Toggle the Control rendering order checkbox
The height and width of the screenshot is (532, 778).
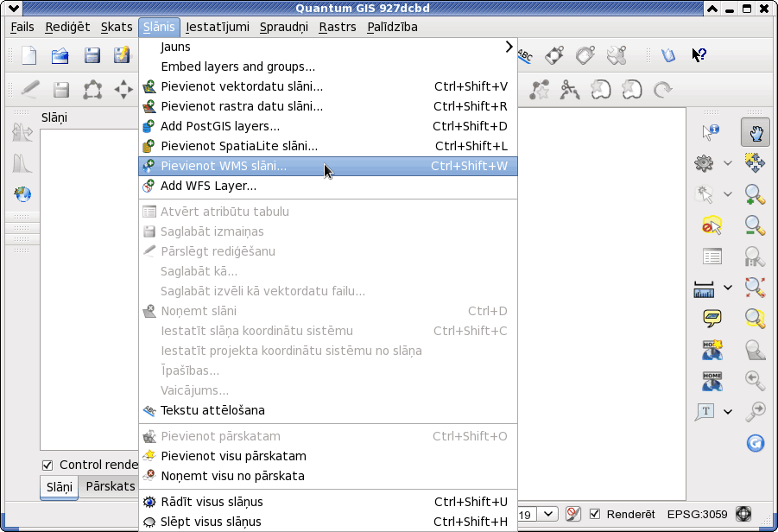[x=47, y=465]
